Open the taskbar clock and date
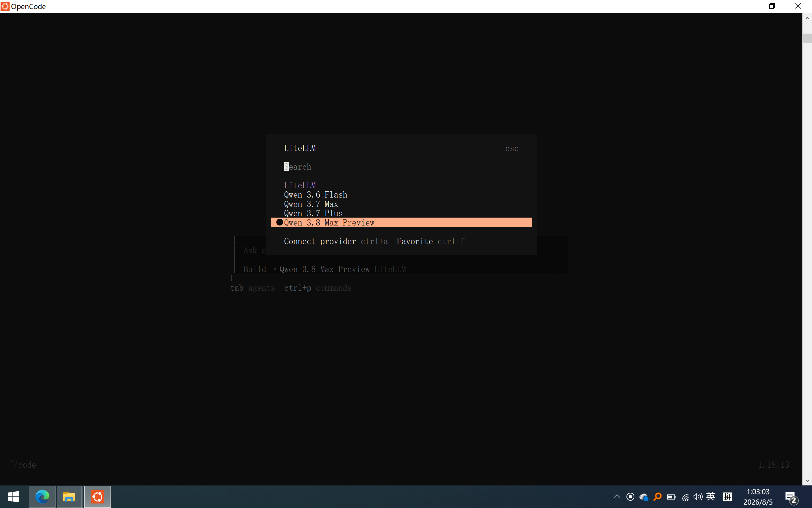Image resolution: width=812 pixels, height=508 pixels. 758,497
